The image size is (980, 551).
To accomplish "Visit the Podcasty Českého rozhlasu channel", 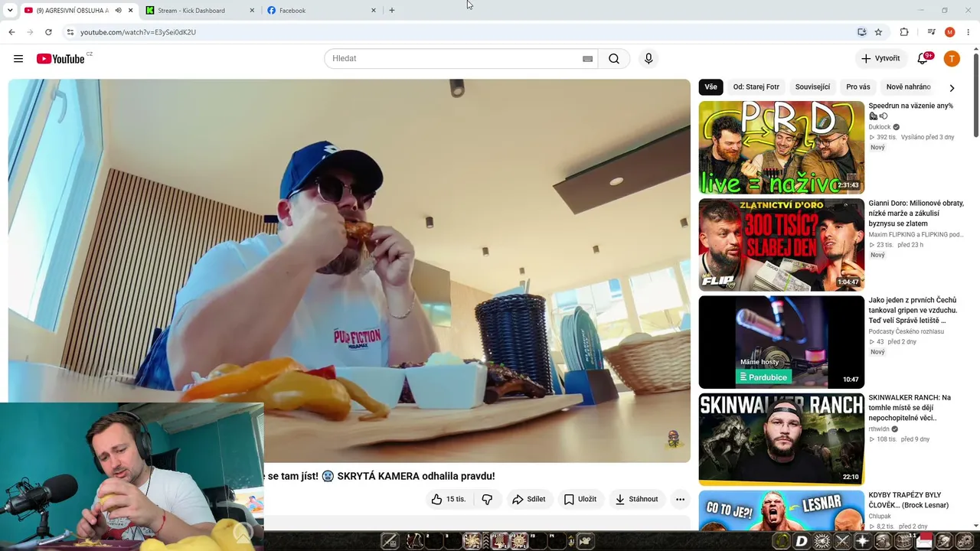I will 906,332.
